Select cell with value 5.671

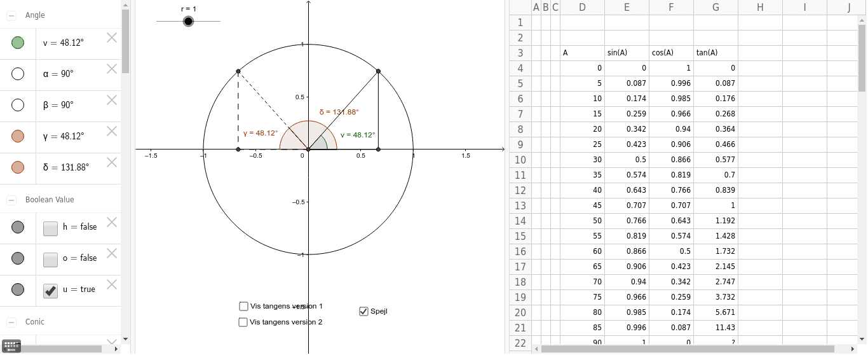(715, 312)
